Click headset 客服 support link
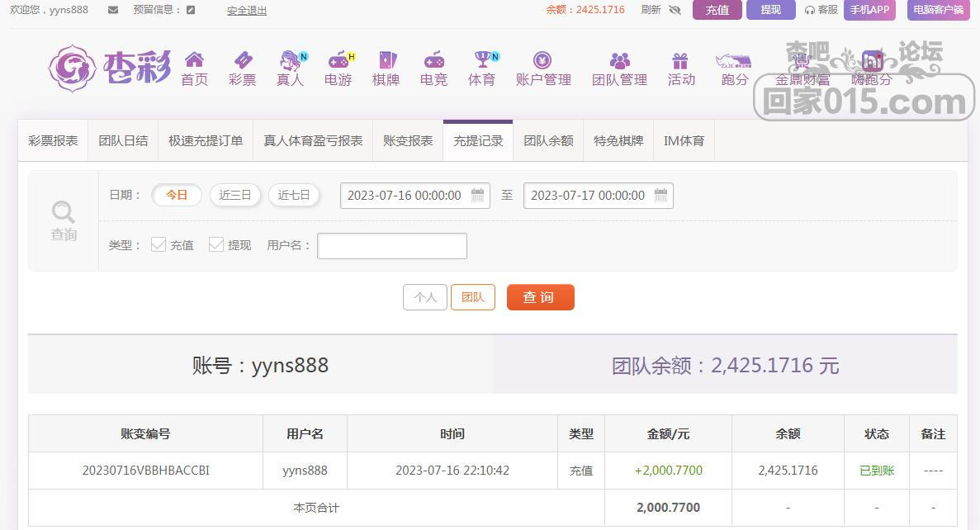 coord(821,10)
